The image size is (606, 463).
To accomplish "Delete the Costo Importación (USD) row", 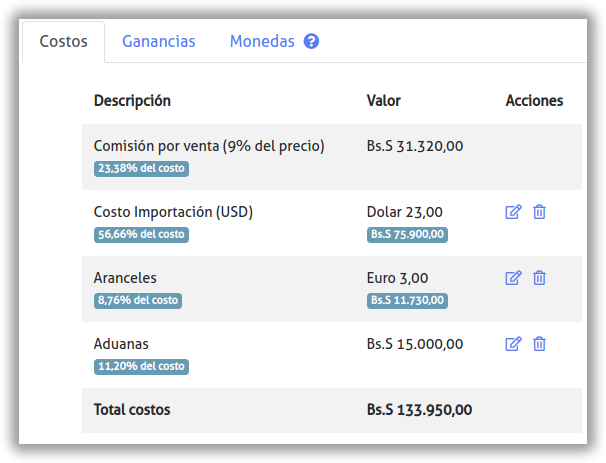I will (x=539, y=212).
